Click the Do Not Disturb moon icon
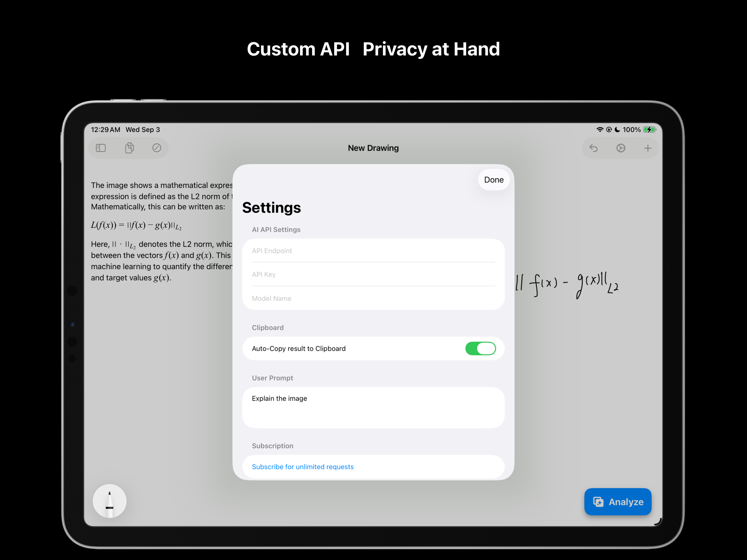747x560 pixels. 617,130
